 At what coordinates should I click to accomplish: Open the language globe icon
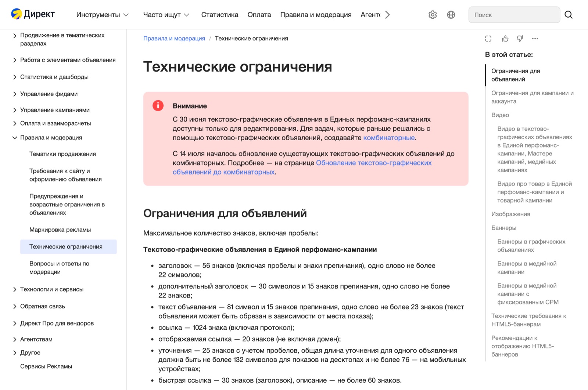(x=451, y=15)
